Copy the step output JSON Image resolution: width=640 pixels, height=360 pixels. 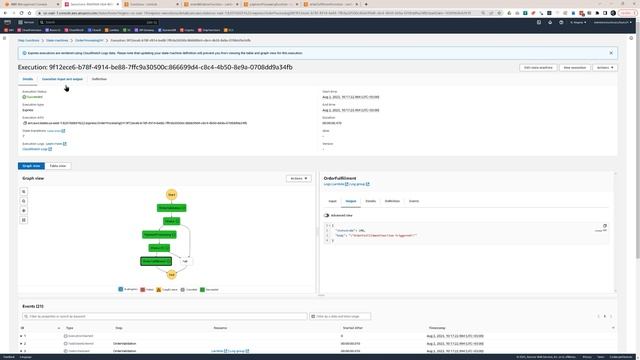(604, 226)
